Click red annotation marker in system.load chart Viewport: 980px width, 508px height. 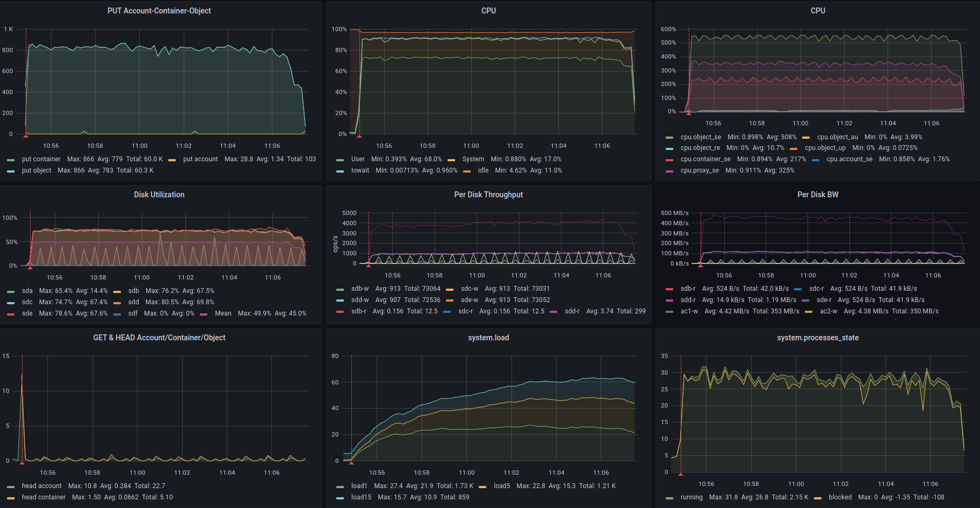(x=351, y=462)
